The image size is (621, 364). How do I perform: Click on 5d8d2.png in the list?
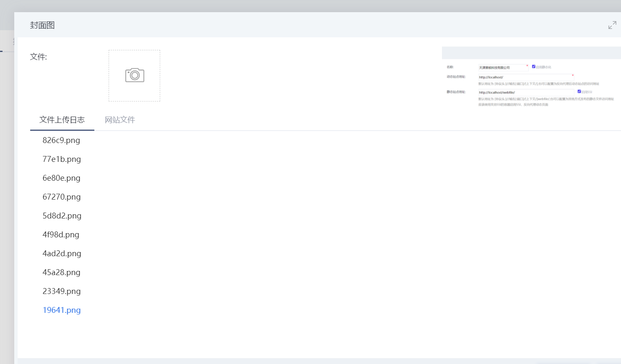click(62, 216)
